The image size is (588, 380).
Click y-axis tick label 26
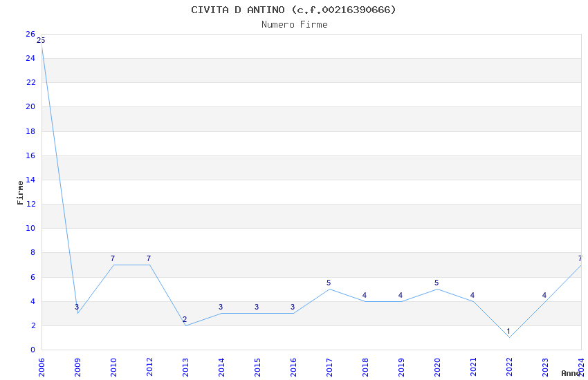[x=30, y=34]
